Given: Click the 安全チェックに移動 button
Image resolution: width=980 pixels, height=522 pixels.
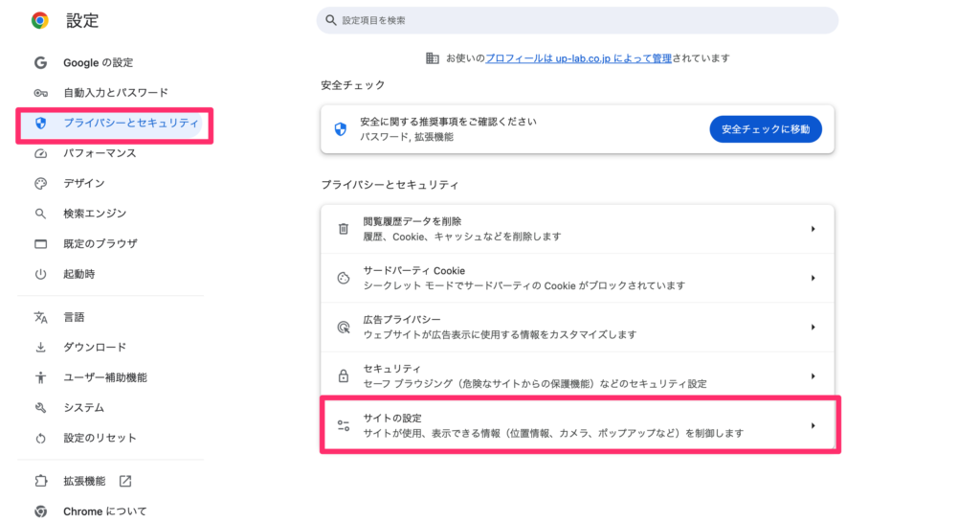Looking at the screenshot, I should click(x=766, y=129).
